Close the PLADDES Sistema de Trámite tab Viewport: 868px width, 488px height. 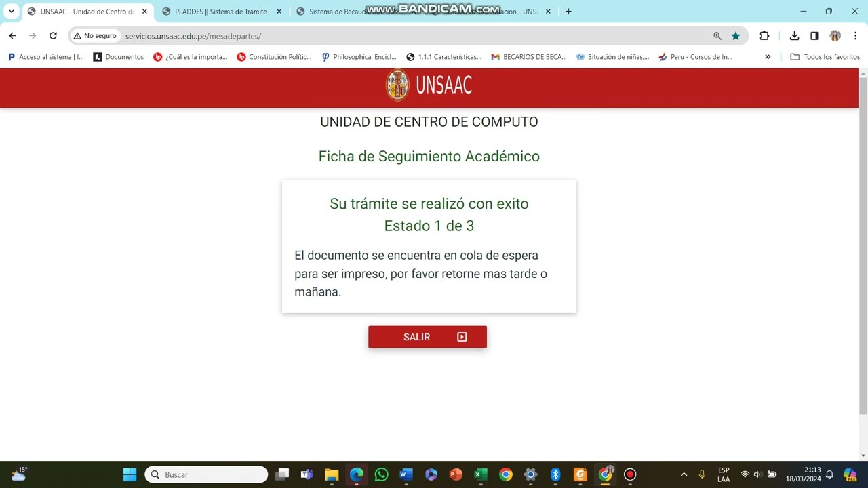click(x=279, y=12)
